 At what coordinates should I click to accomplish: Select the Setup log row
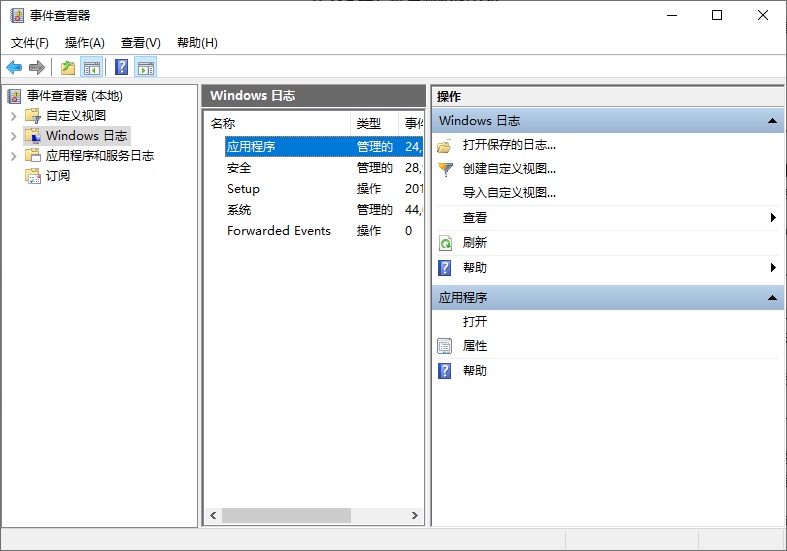[324, 189]
